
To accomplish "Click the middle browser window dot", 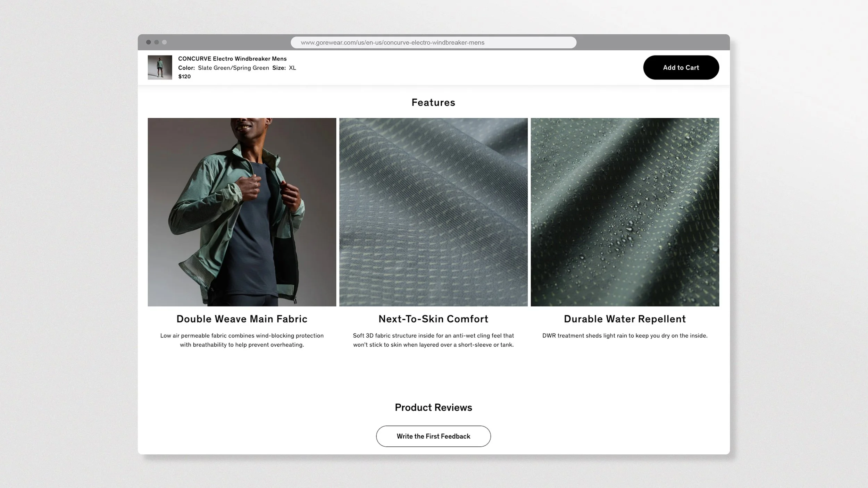I will click(x=157, y=42).
